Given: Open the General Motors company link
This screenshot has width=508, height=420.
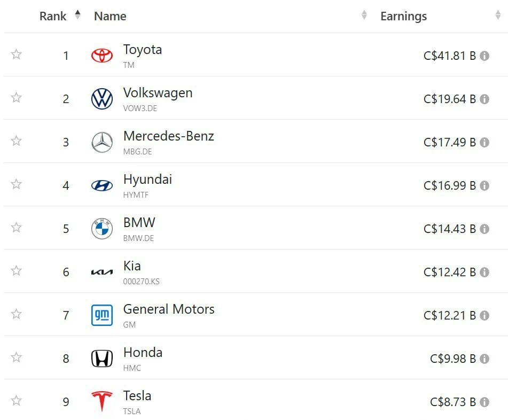Looking at the screenshot, I should tap(169, 309).
